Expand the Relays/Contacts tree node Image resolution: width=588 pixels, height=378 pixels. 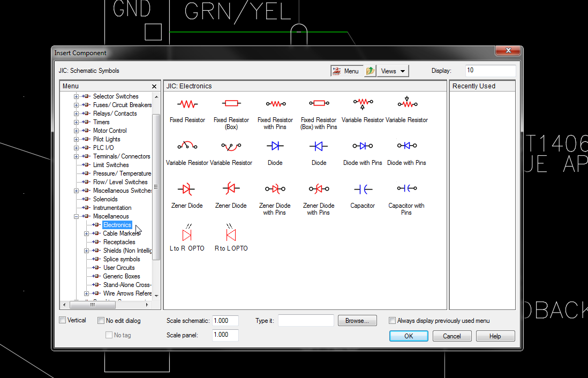click(x=76, y=113)
